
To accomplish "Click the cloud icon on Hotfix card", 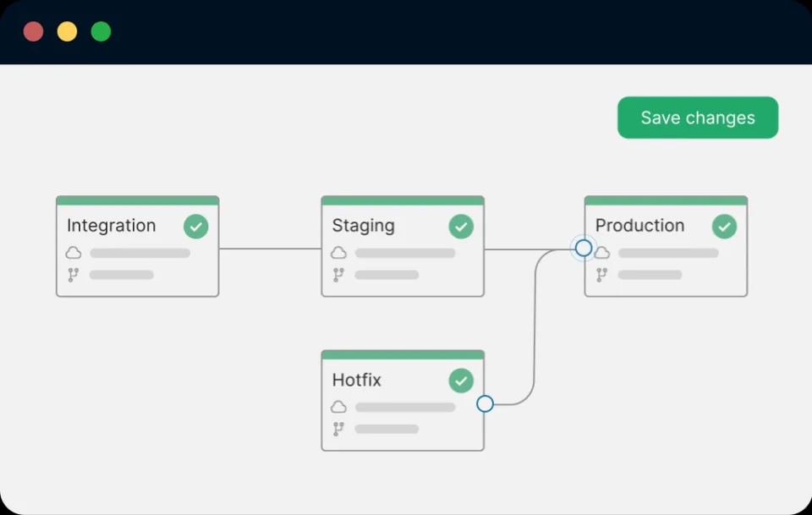I will pos(338,407).
